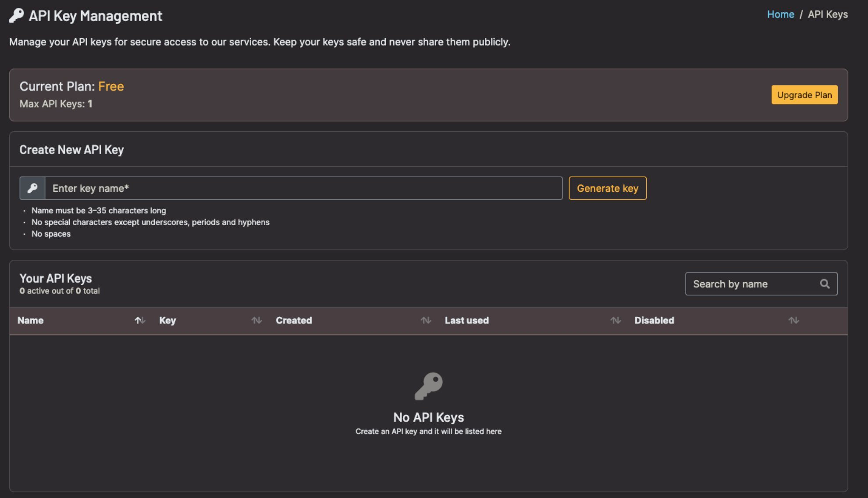Click the sort arrows icon on the Key column
Image resolution: width=868 pixels, height=498 pixels.
pos(257,320)
